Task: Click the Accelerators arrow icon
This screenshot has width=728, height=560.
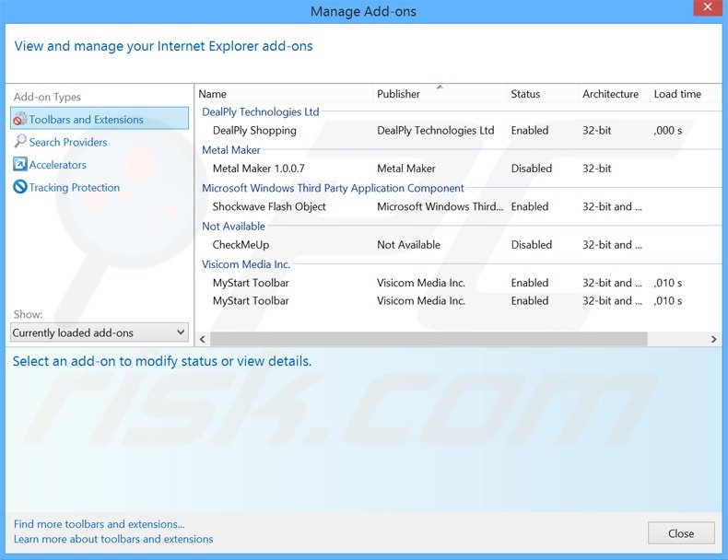Action: (20, 164)
